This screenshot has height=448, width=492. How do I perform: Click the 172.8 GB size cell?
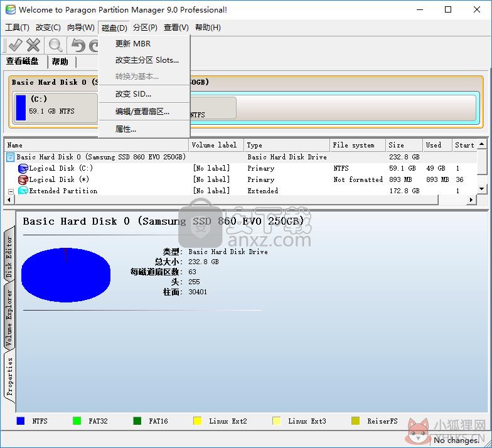click(x=404, y=191)
